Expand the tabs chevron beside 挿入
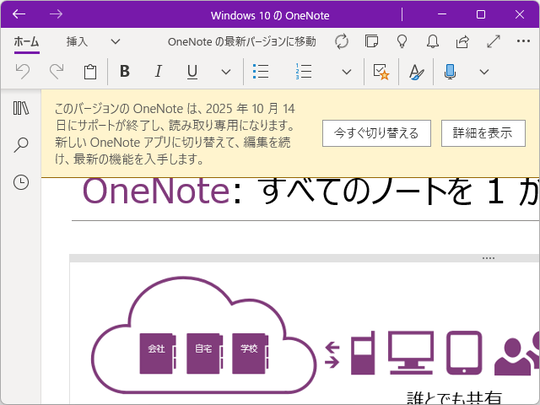The width and height of the screenshot is (540, 405). tap(115, 42)
